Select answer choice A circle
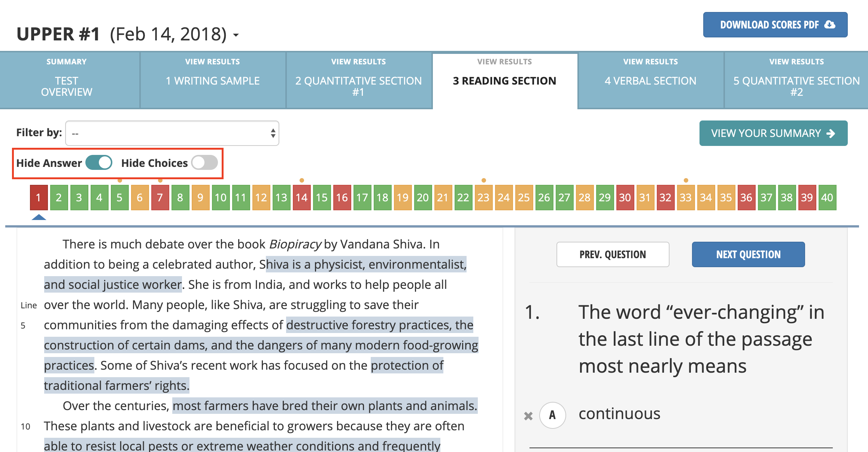Screen dimensions: 868x452 click(552, 415)
